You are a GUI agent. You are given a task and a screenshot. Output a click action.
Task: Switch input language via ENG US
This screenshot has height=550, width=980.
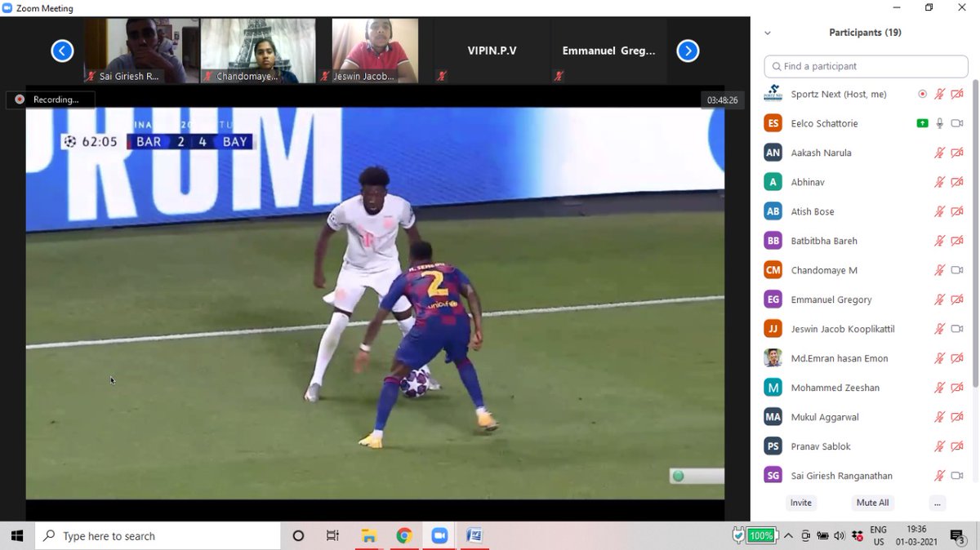coord(879,536)
